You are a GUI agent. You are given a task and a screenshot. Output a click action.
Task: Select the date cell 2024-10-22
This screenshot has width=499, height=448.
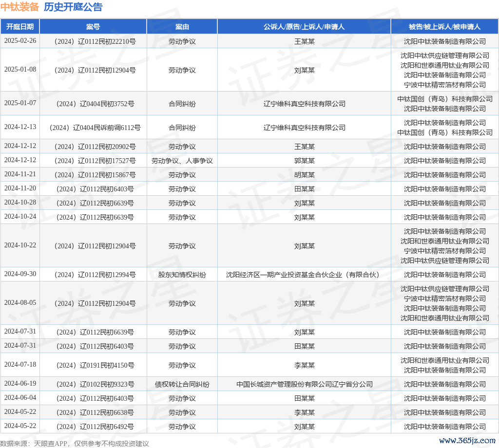pyautogui.click(x=20, y=245)
